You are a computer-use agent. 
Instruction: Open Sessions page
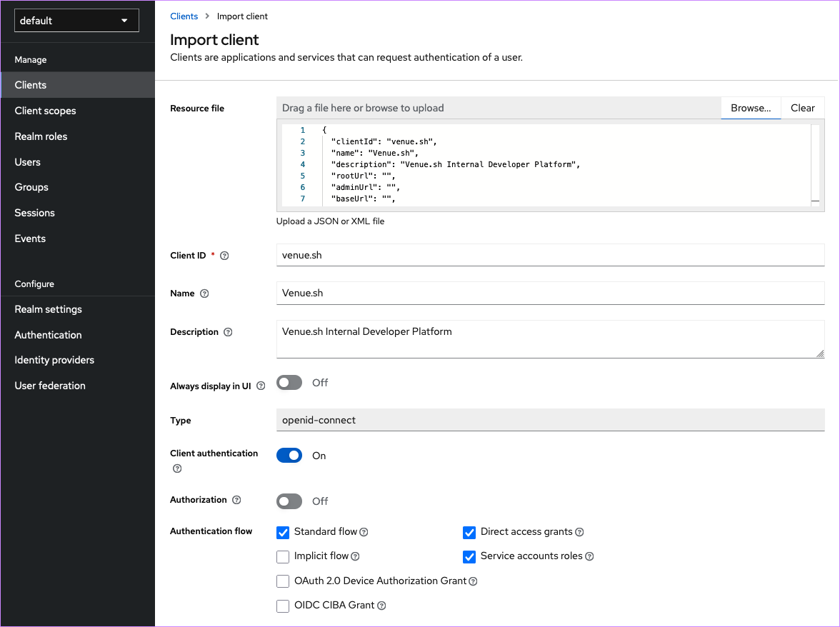pos(78,213)
